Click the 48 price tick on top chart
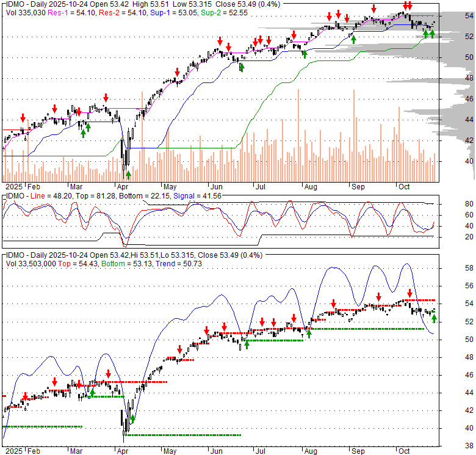The height and width of the screenshot is (455, 476). [x=469, y=78]
